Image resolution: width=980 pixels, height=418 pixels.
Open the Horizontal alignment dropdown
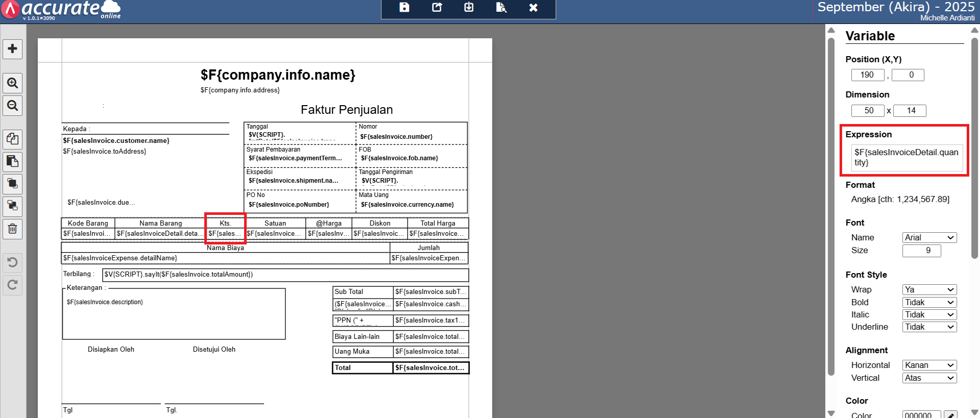(x=929, y=365)
